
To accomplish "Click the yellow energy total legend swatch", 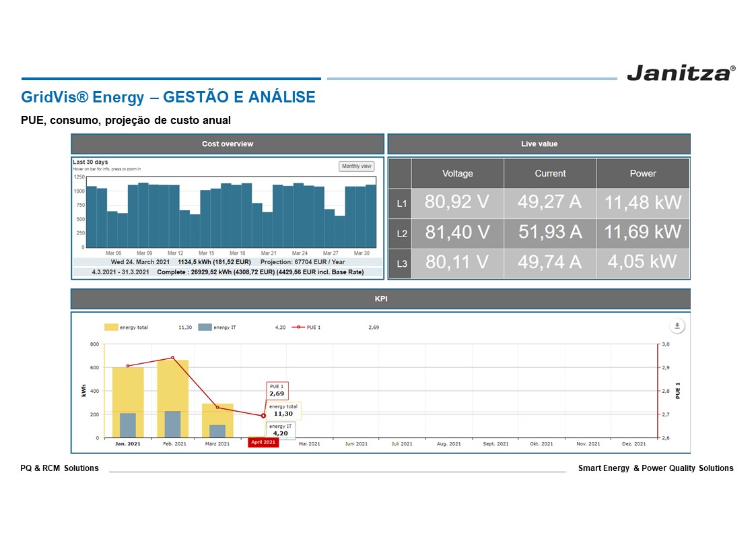I will pos(111,327).
